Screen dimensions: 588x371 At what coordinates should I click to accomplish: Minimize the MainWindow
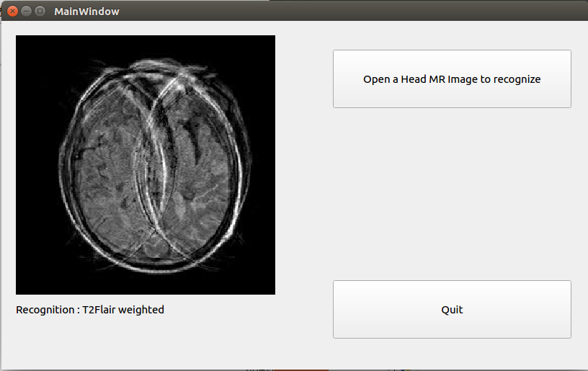pyautogui.click(x=26, y=12)
